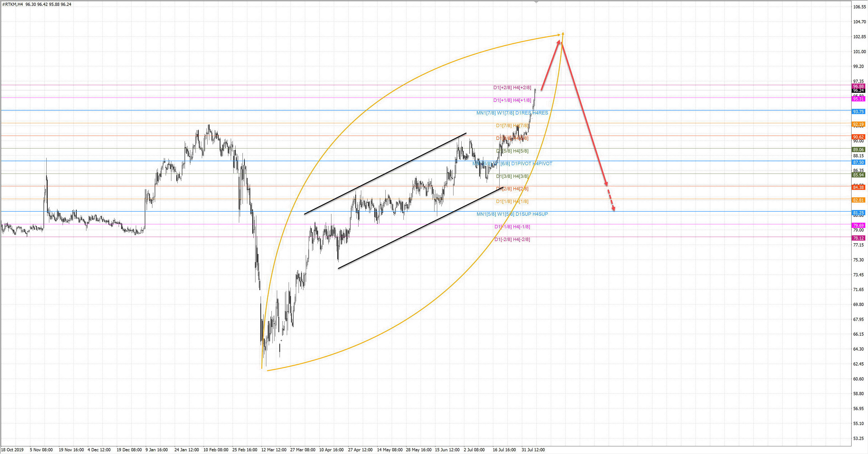Click the #RTKM,H4 symbol label
The width and height of the screenshot is (868, 454).
(x=13, y=4)
